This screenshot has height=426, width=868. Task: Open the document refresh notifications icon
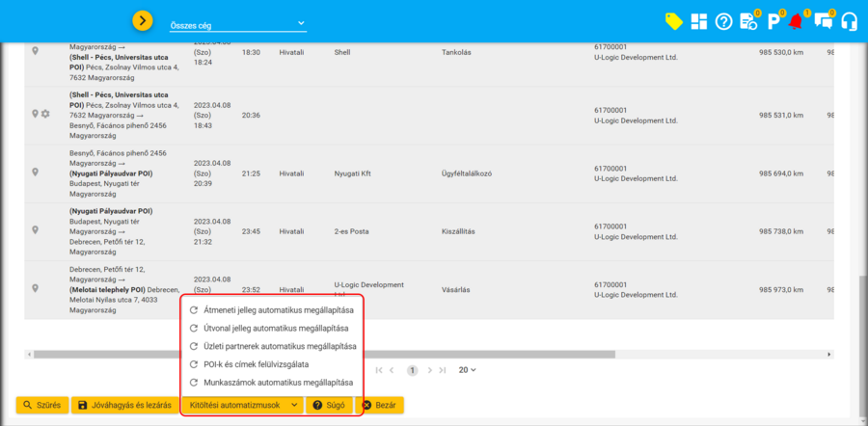tap(748, 21)
